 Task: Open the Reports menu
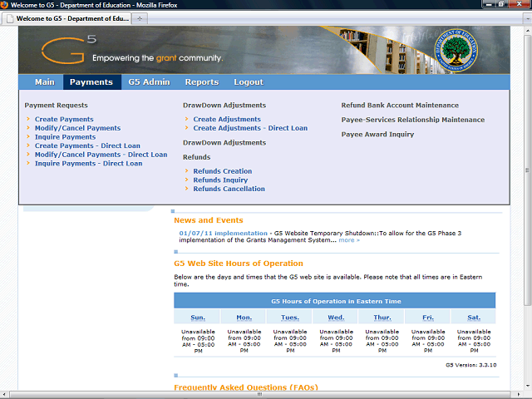pyautogui.click(x=201, y=82)
